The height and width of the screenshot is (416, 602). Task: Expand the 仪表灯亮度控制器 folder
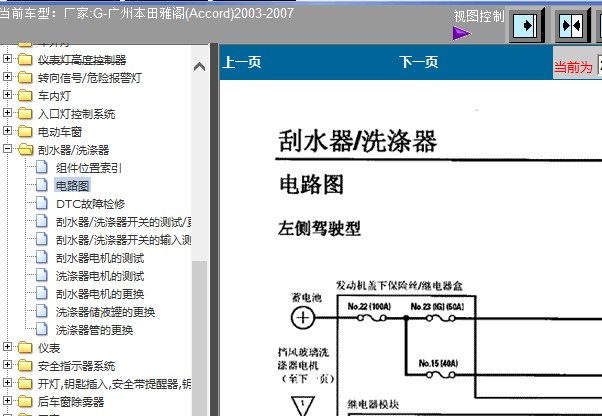point(7,58)
